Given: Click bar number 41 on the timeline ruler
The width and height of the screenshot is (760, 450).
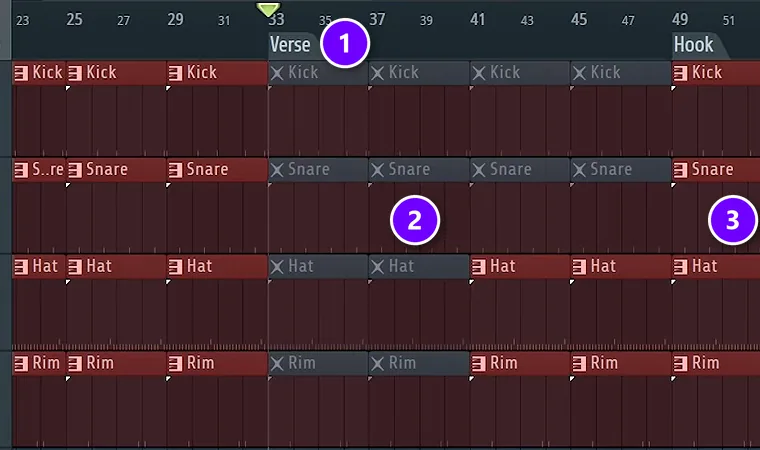Looking at the screenshot, I should [x=477, y=19].
